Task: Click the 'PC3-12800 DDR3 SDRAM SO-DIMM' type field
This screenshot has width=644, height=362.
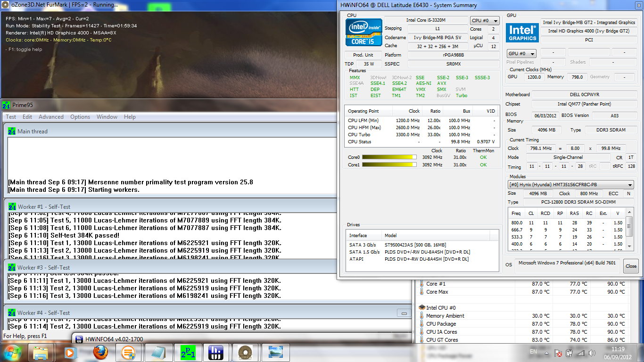Action: point(578,202)
